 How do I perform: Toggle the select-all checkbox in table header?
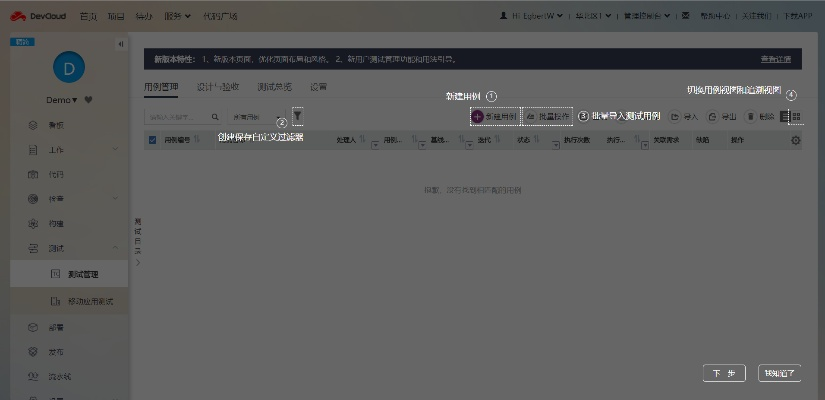tap(152, 141)
